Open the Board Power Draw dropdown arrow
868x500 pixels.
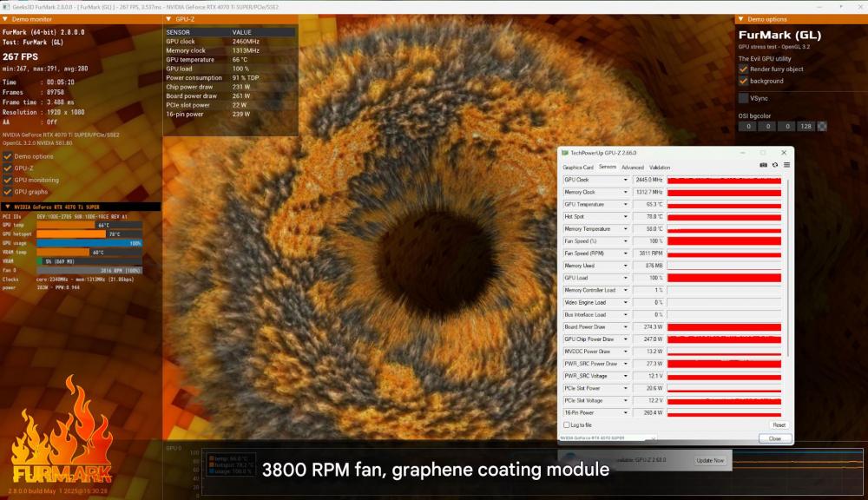coord(625,327)
